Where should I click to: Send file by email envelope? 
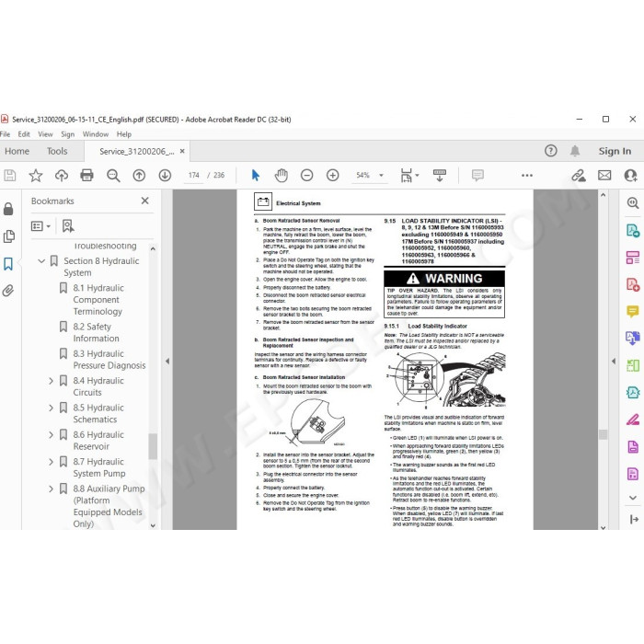(604, 176)
